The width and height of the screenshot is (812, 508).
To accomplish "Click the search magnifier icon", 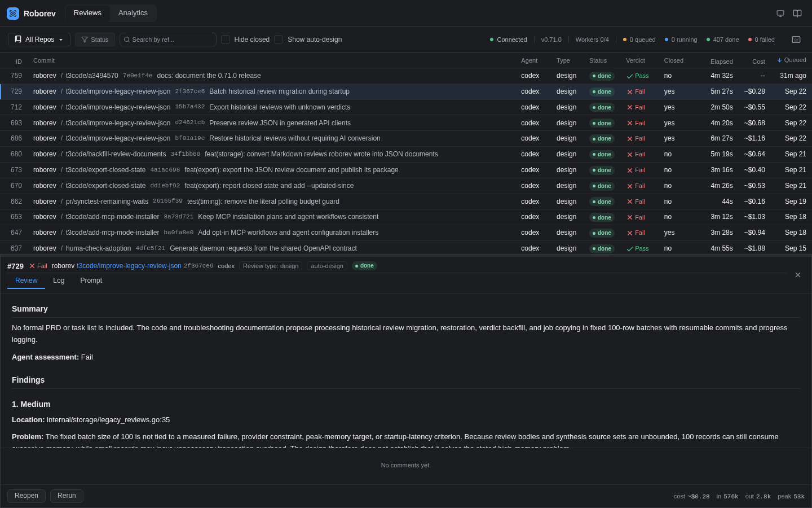I will 127,40.
